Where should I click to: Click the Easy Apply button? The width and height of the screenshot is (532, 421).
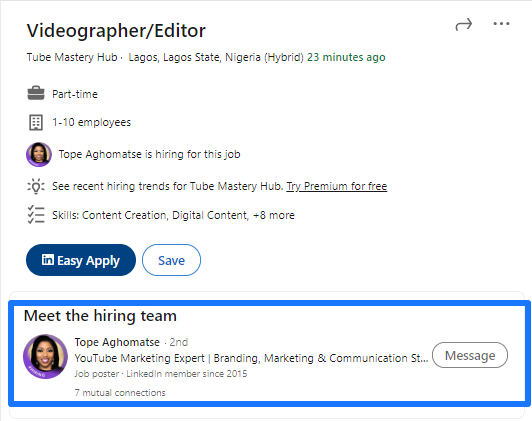click(81, 260)
